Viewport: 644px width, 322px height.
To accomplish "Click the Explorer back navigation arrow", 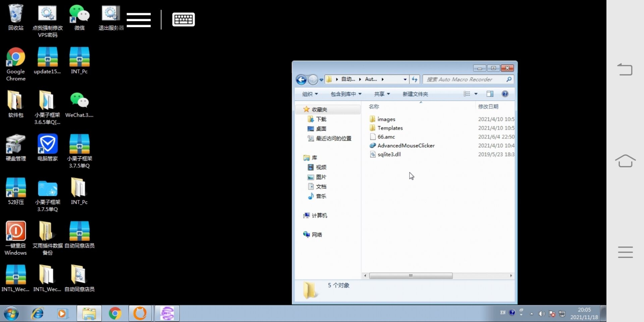I will pos(301,79).
